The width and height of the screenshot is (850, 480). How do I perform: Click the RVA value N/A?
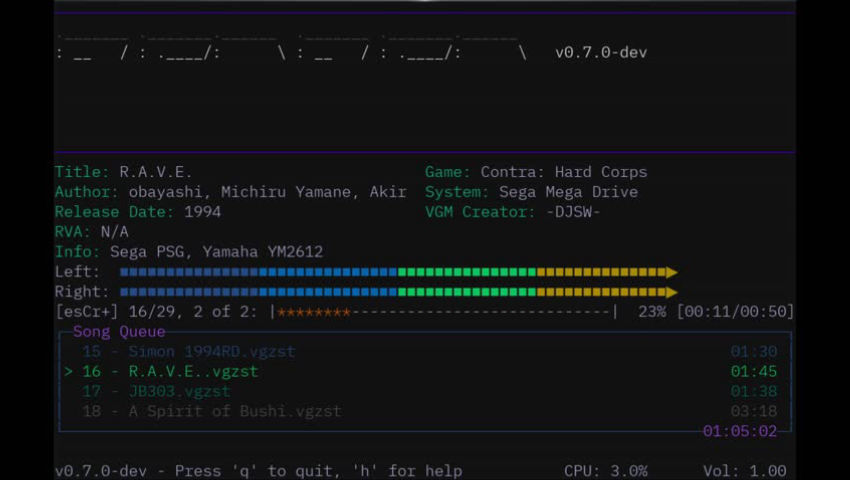coord(114,232)
